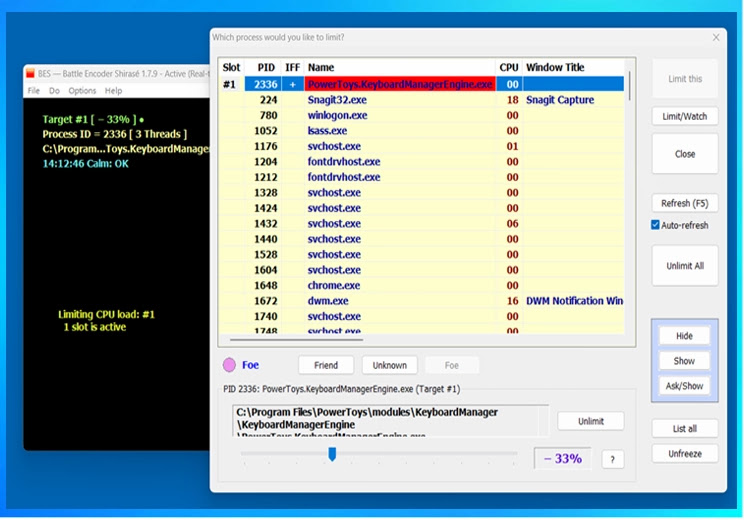
Task: Select the PowerToys.KeyboardManagerEngine.exe row
Action: pos(422,84)
